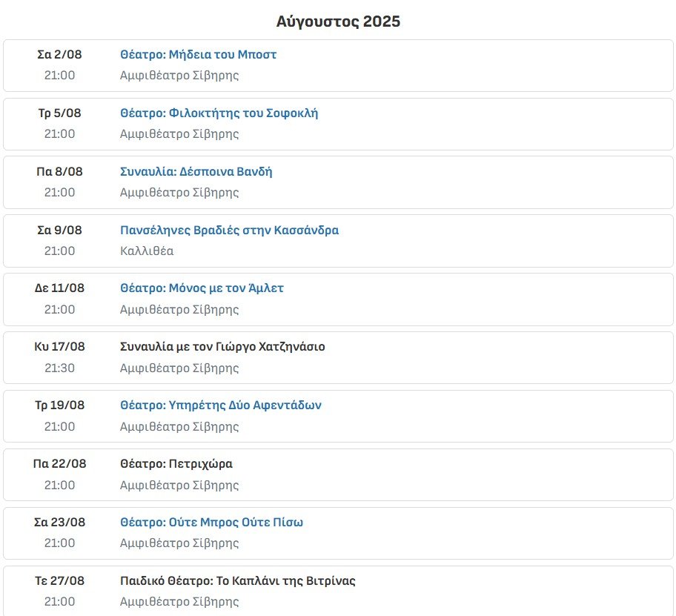
Task: Click the Κυ 17/08 date label
Action: [x=59, y=347]
